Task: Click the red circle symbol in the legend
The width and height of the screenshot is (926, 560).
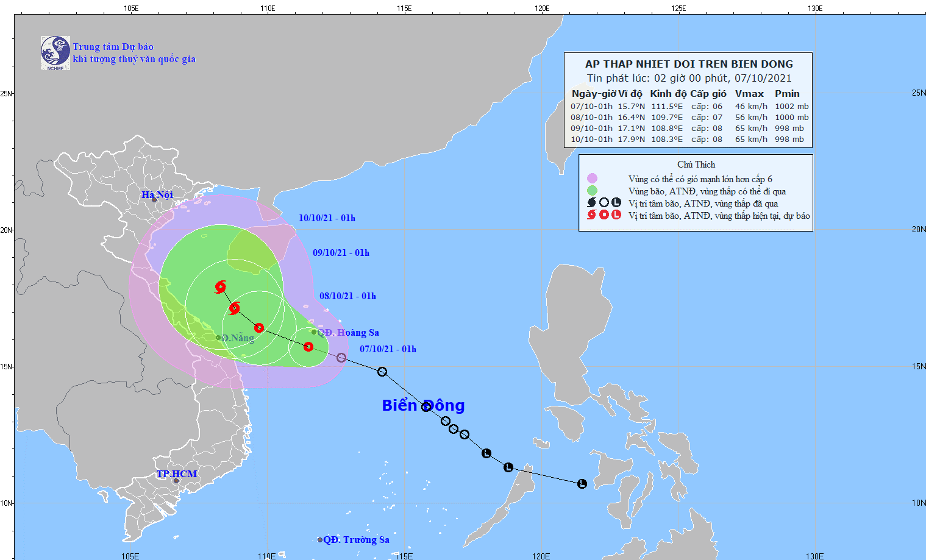Action: (x=604, y=214)
